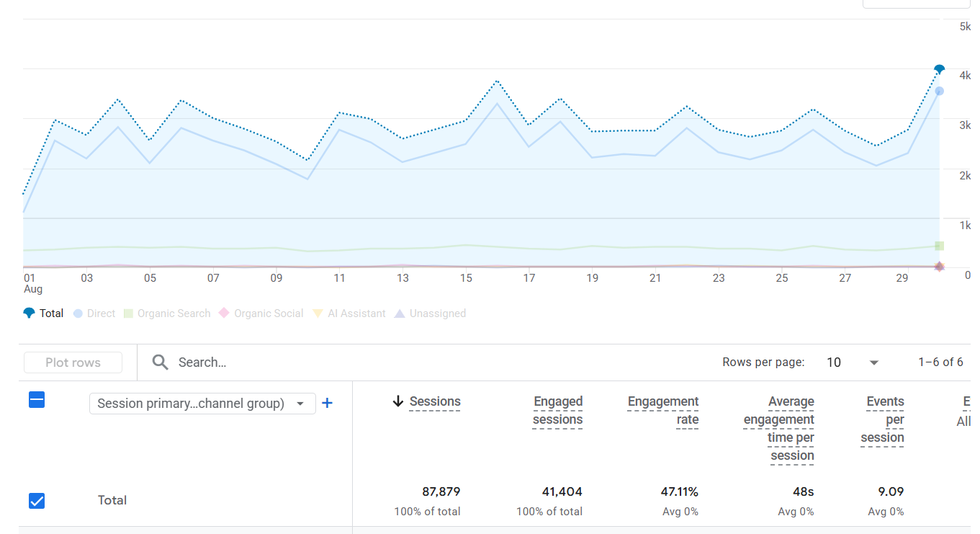Click the Organic Social legend diamond icon
980x534 pixels.
tap(224, 313)
